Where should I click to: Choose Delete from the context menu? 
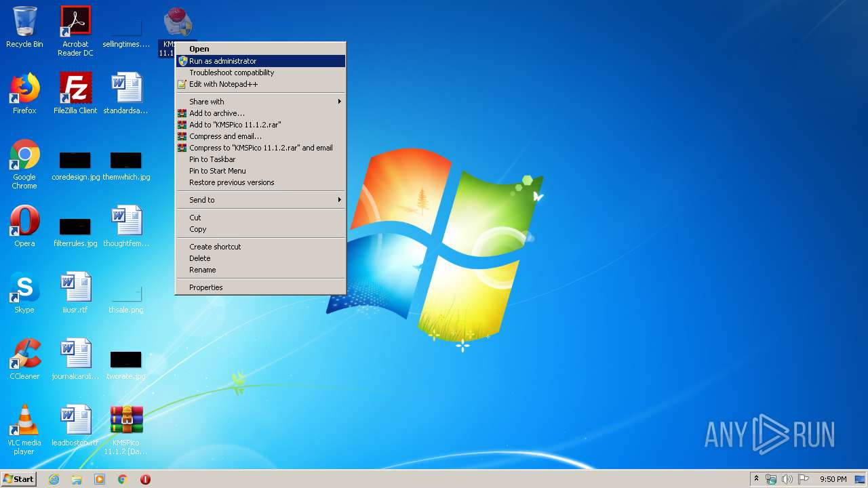pyautogui.click(x=260, y=258)
